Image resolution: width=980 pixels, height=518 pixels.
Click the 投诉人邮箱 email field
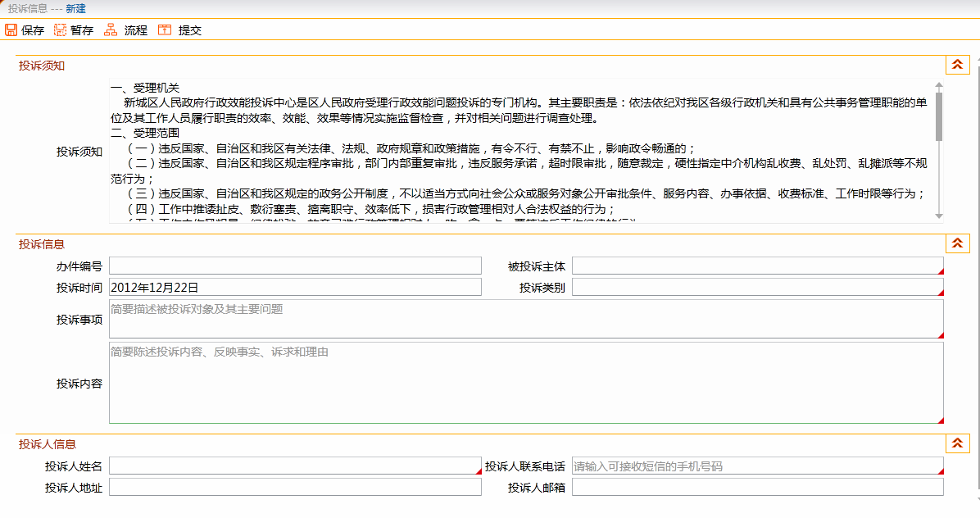(x=758, y=486)
